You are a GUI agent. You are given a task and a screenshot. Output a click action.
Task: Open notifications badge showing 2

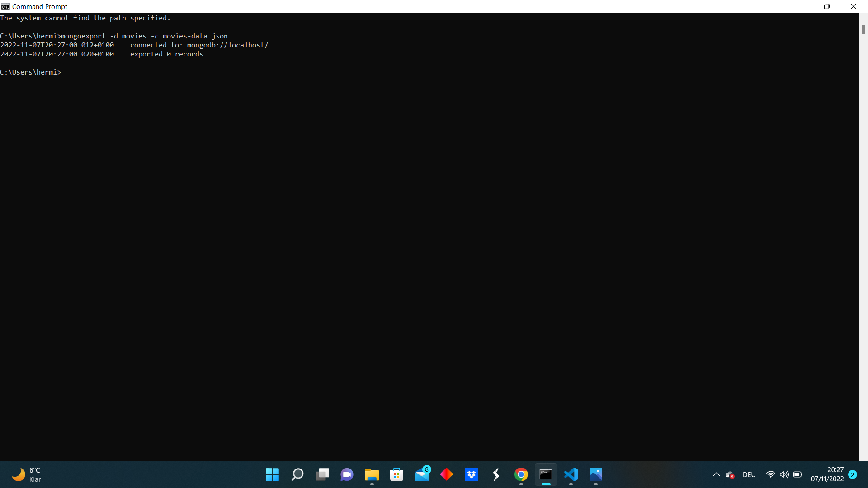click(x=853, y=474)
